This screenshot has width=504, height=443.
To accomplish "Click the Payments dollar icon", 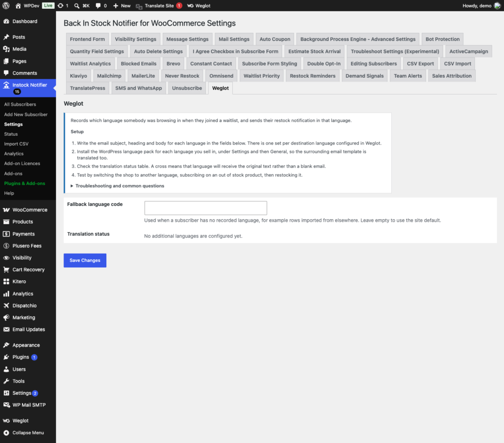I will click(6, 234).
